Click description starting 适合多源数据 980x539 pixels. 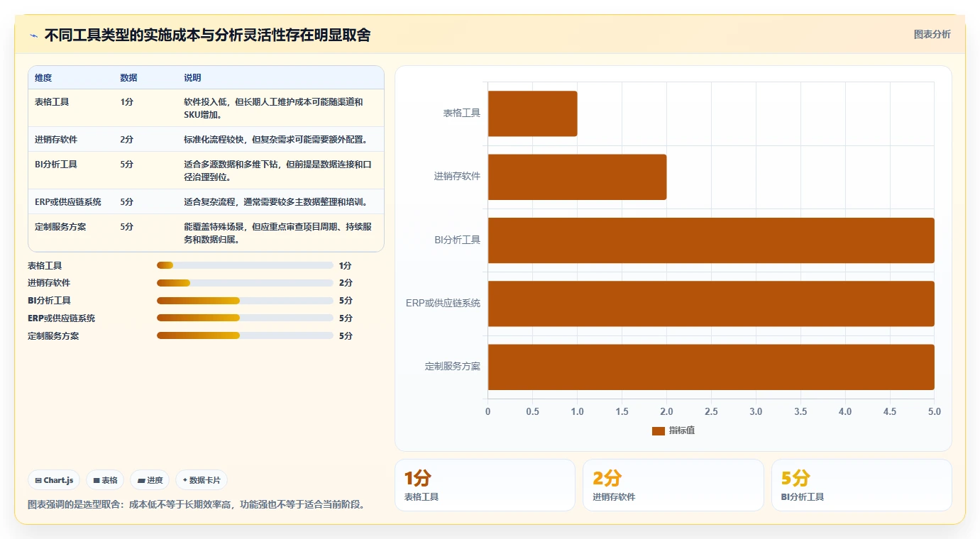click(277, 170)
